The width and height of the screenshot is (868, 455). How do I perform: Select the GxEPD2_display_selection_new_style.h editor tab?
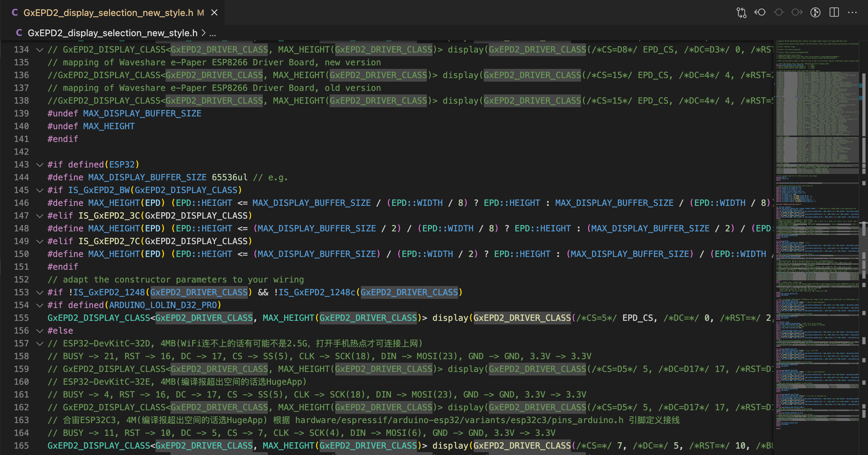(x=112, y=13)
